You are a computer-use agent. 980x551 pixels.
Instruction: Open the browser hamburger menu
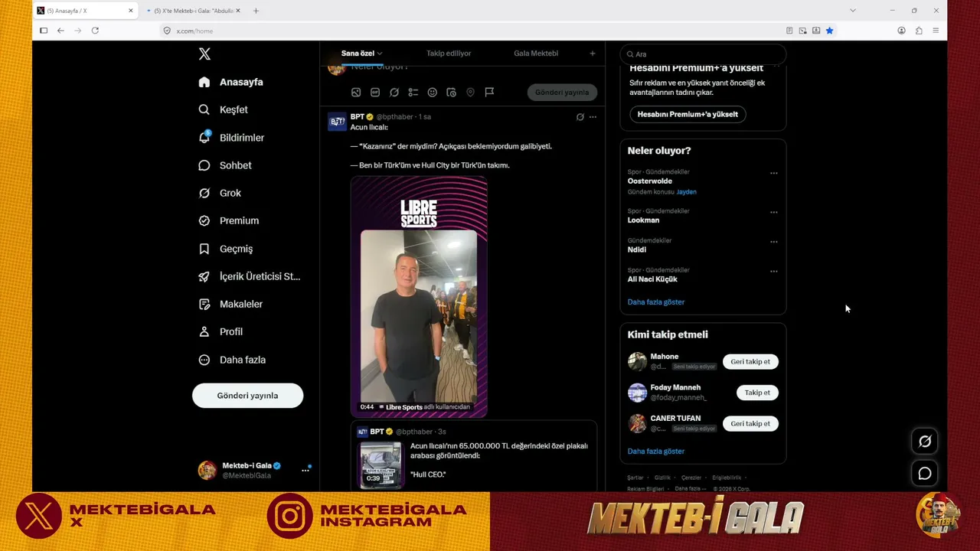[936, 31]
